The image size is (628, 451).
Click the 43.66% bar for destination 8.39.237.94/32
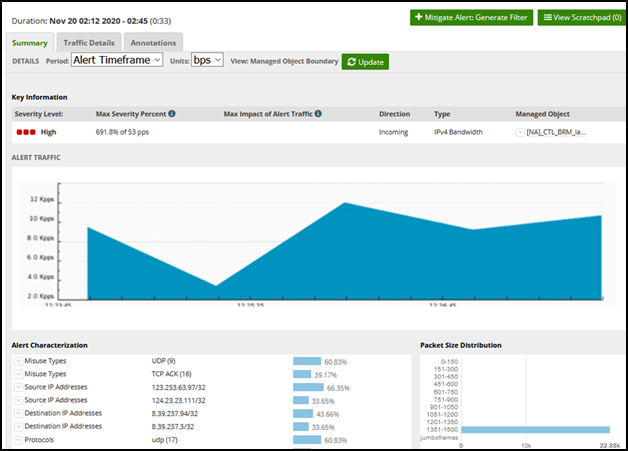coord(303,414)
